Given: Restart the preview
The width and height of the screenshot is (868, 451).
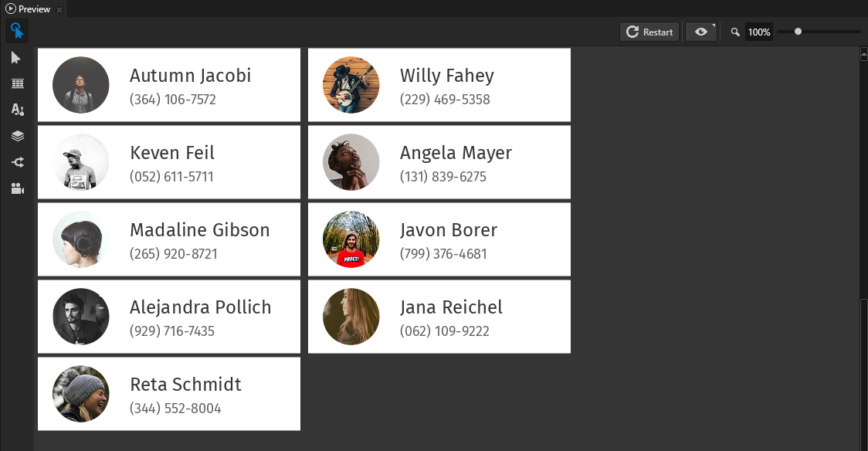Looking at the screenshot, I should (649, 32).
